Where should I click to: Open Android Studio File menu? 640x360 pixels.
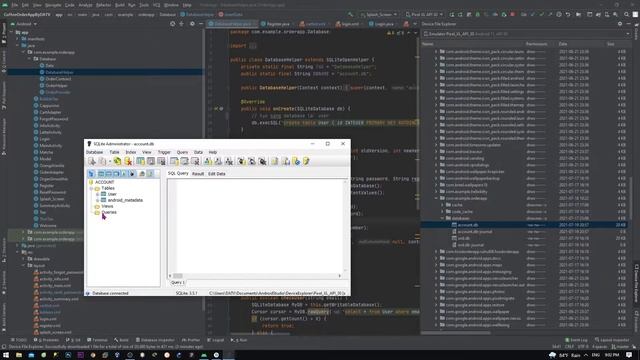[x=15, y=5]
